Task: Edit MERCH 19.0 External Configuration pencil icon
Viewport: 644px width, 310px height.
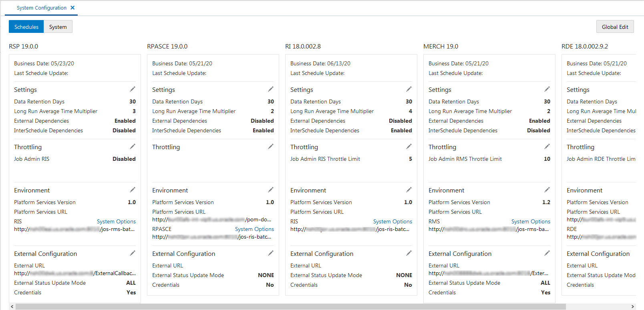Action: pos(547,253)
